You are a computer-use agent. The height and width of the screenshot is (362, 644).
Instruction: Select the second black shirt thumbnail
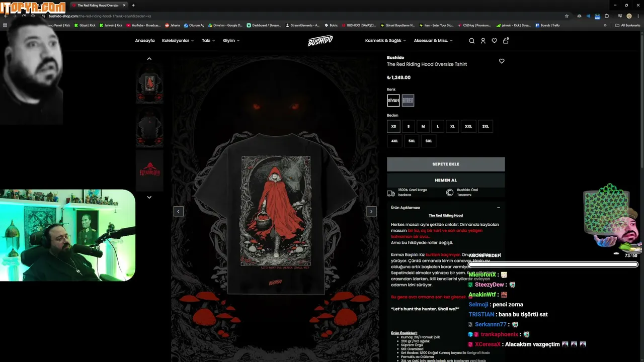pyautogui.click(x=149, y=127)
